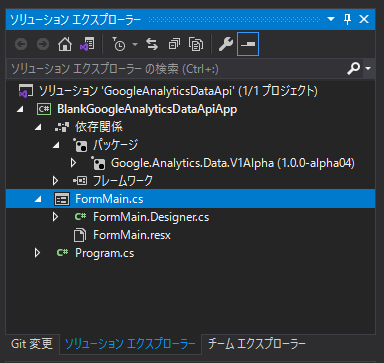Select the Program.cs file
This screenshot has height=363, width=384.
click(104, 253)
